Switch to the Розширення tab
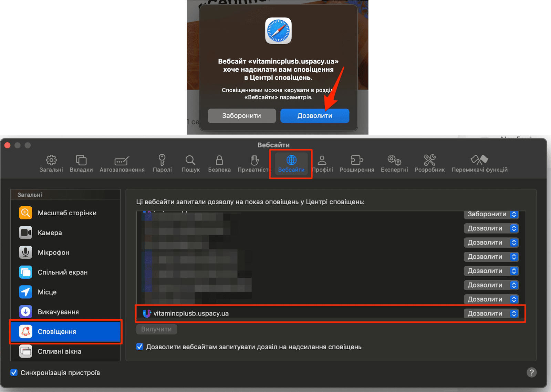The height and width of the screenshot is (392, 551). tap(357, 163)
